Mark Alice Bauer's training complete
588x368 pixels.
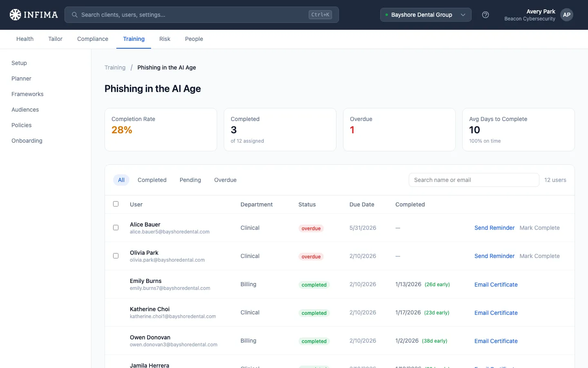pos(539,228)
